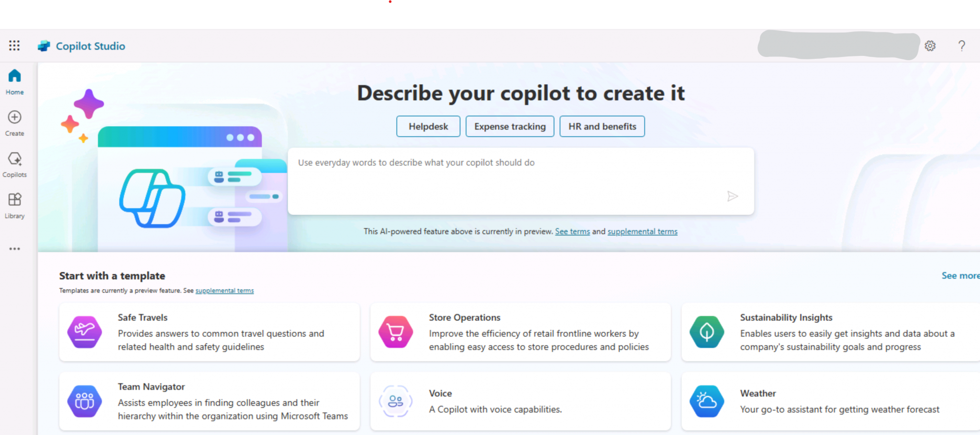
Task: Click the Store Operations cart icon
Action: pos(396,332)
